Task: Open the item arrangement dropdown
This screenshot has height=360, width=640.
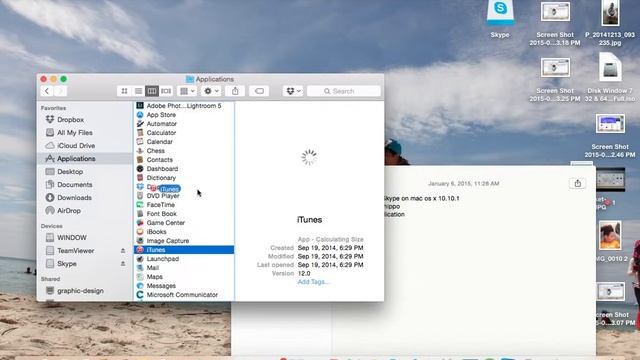Action: pos(188,91)
